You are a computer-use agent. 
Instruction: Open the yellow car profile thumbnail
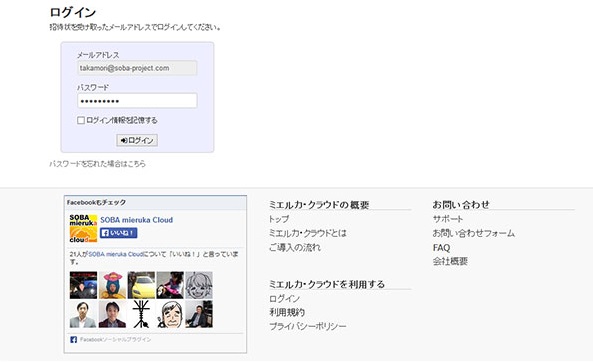[x=141, y=285]
